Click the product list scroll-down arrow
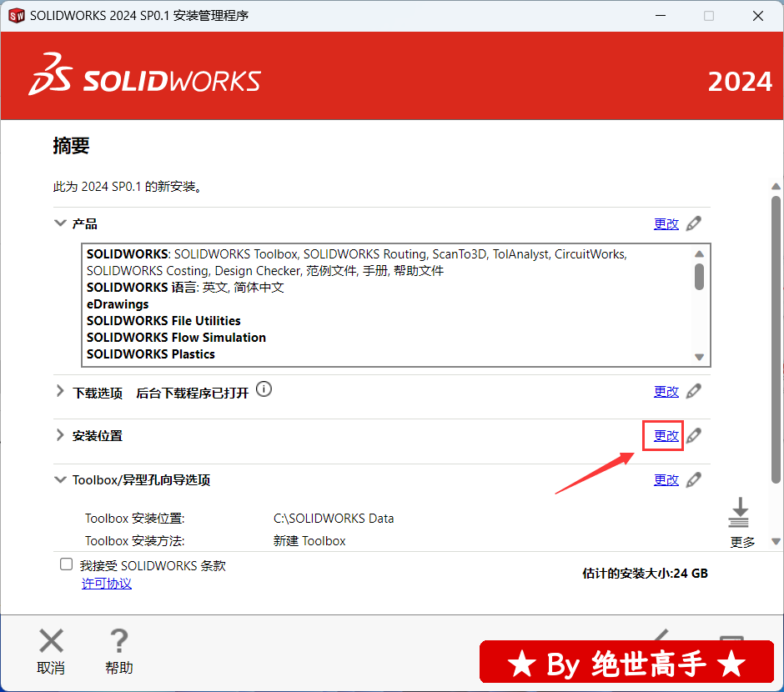 (699, 357)
